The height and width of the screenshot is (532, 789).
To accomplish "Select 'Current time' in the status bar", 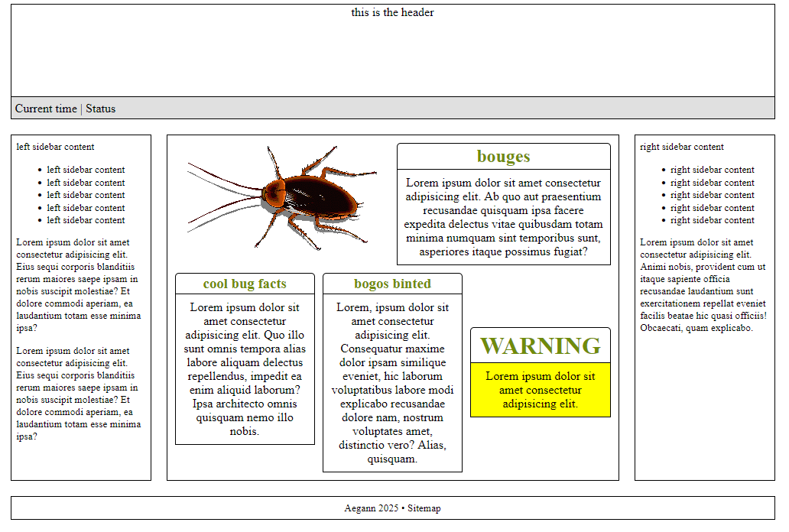I will click(x=46, y=109).
